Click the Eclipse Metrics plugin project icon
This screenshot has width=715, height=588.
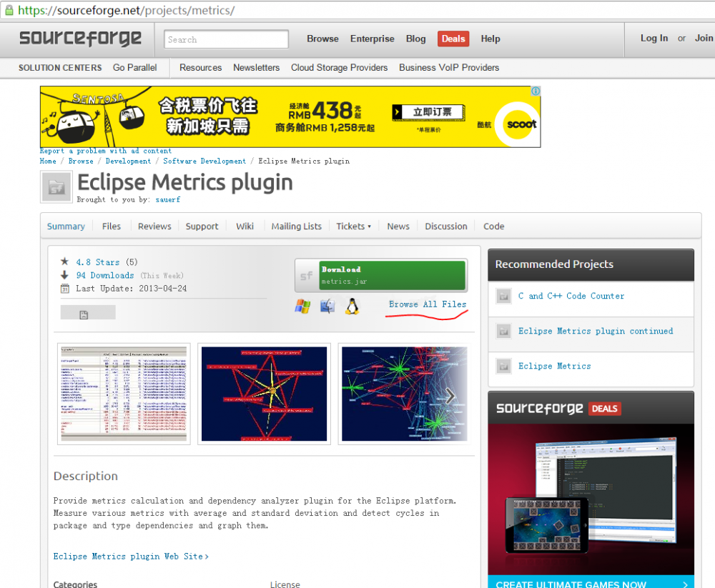point(56,187)
